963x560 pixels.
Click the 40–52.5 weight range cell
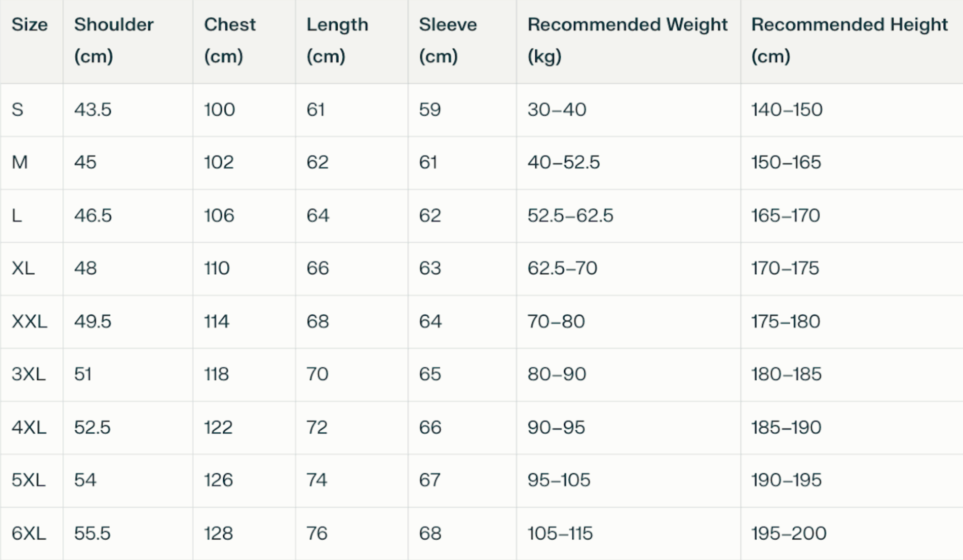pos(563,162)
